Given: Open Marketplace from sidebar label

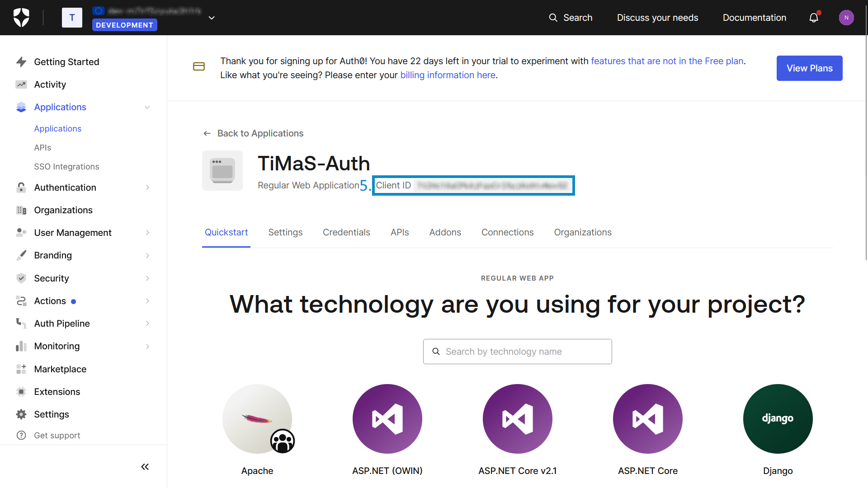Looking at the screenshot, I should pos(60,369).
